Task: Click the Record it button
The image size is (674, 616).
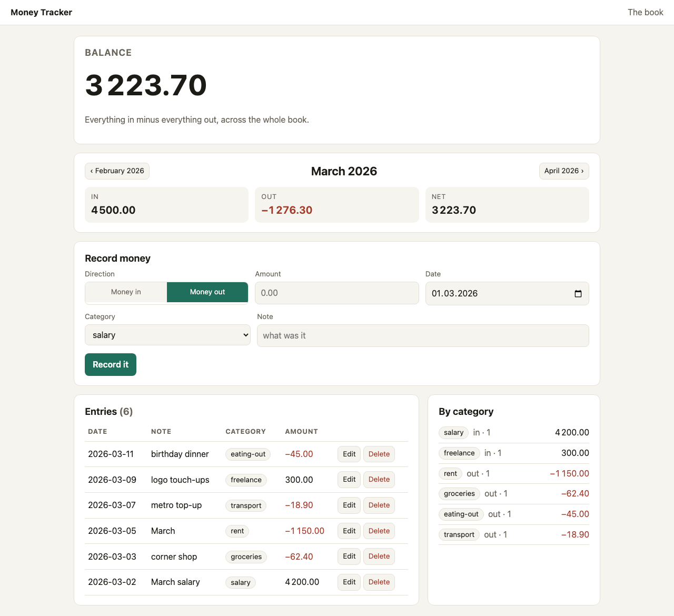Action: (x=111, y=364)
